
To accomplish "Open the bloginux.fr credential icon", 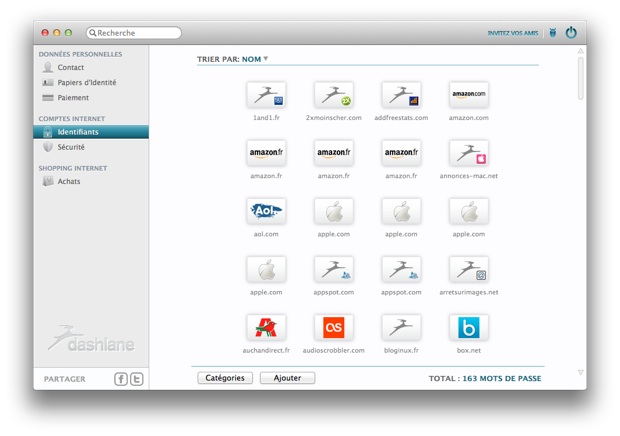I will point(401,327).
